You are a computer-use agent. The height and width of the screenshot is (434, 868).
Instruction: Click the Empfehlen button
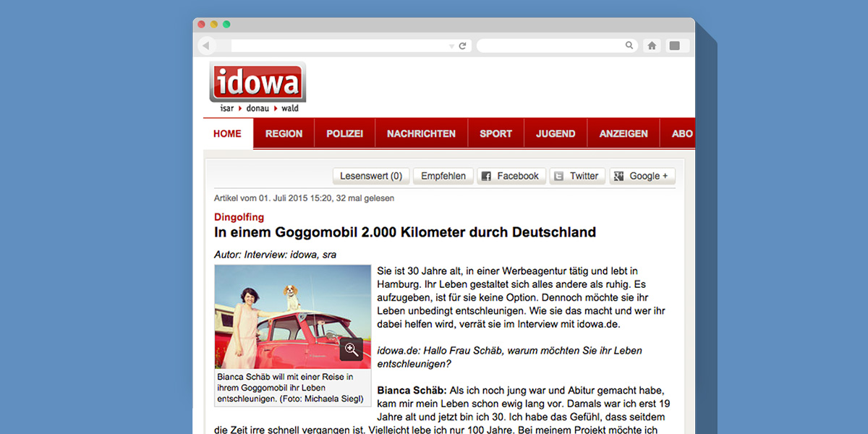coord(443,176)
